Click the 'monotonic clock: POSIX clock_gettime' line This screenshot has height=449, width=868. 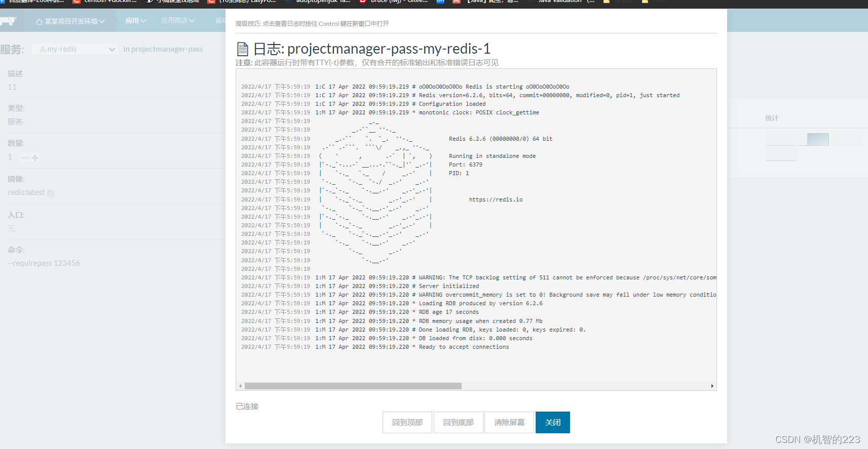(x=390, y=112)
